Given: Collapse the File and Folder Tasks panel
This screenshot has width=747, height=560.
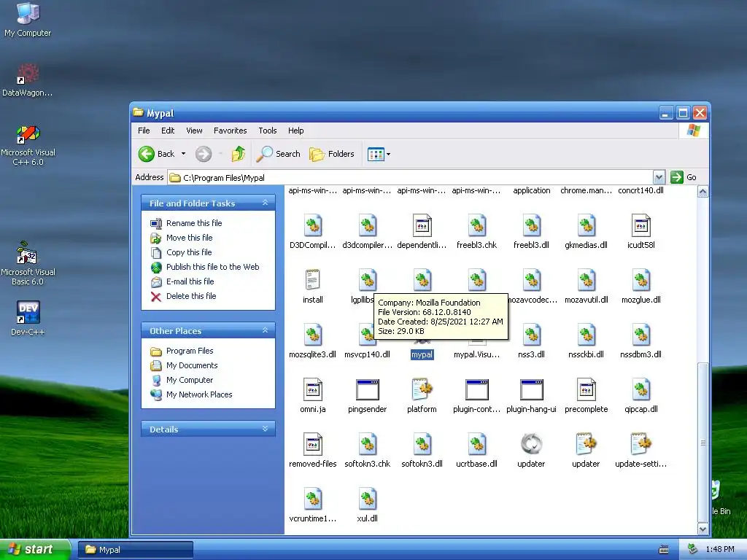Looking at the screenshot, I should pyautogui.click(x=265, y=203).
